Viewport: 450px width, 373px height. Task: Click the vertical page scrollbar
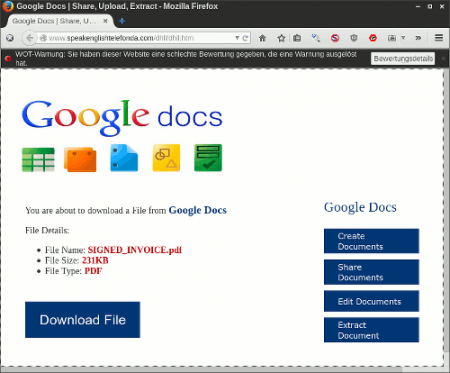pyautogui.click(x=447, y=210)
